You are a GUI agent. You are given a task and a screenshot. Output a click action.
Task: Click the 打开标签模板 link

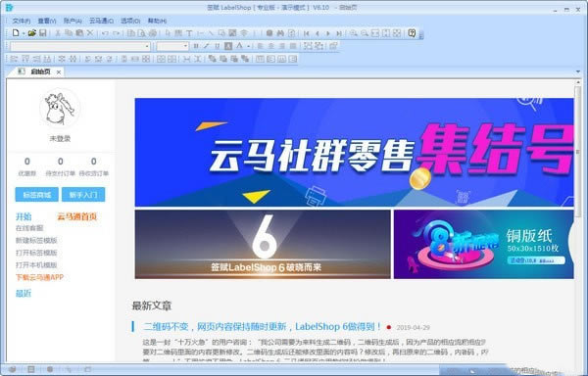(x=36, y=253)
